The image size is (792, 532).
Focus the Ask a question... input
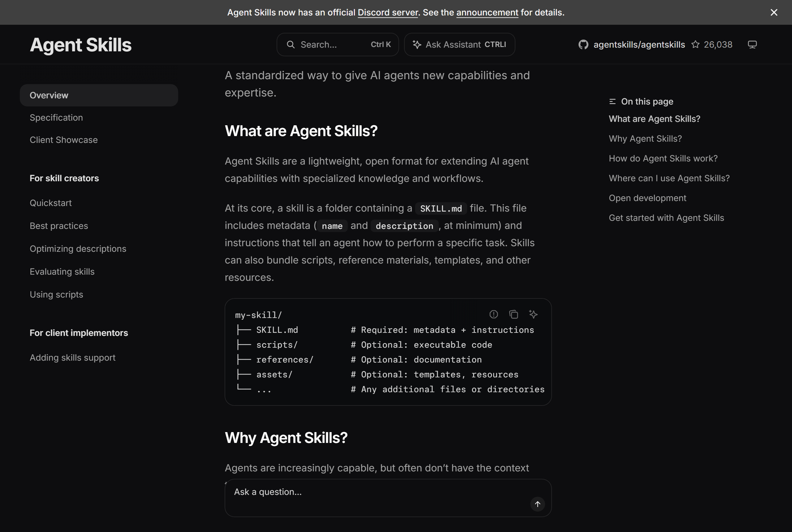click(388, 498)
